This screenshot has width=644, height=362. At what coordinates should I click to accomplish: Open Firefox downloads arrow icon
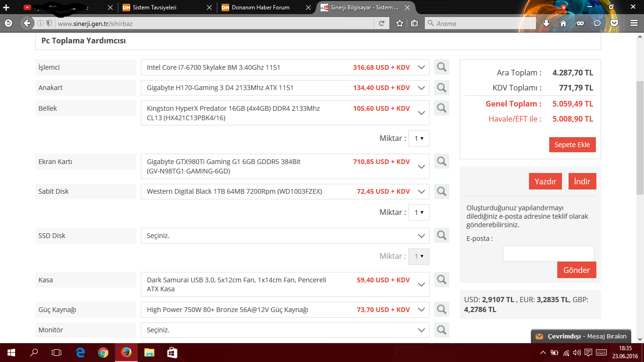(546, 23)
